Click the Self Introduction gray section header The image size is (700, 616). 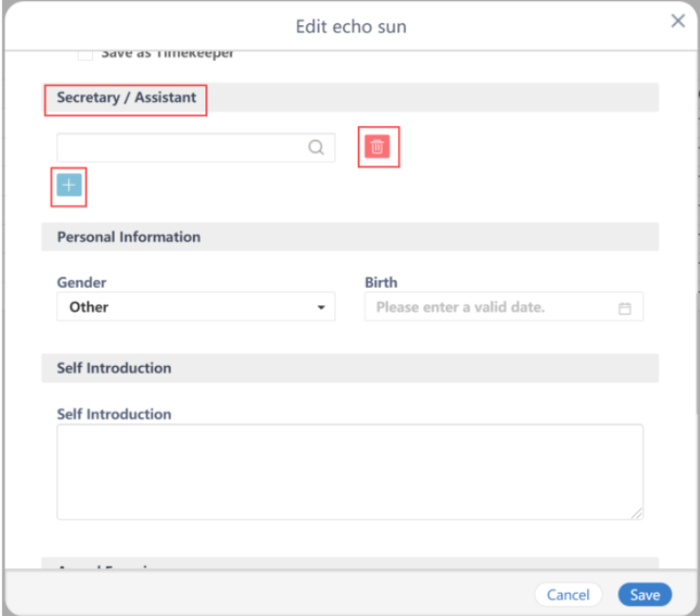pos(114,368)
